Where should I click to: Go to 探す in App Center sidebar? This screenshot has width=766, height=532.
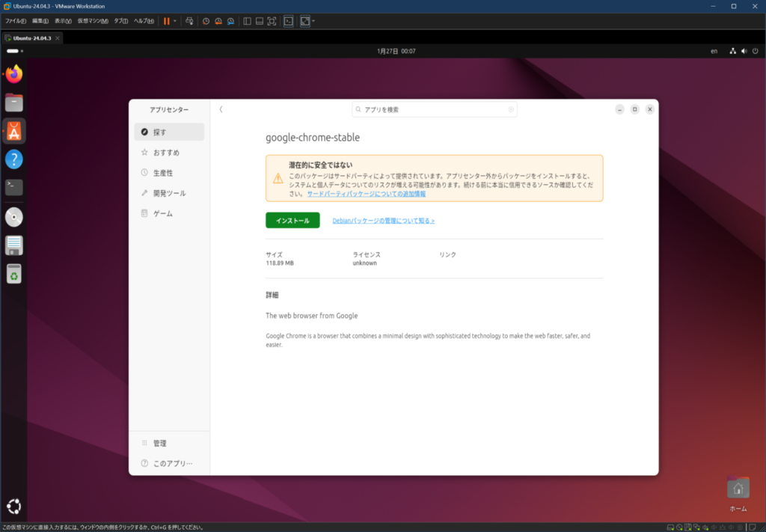(x=169, y=132)
